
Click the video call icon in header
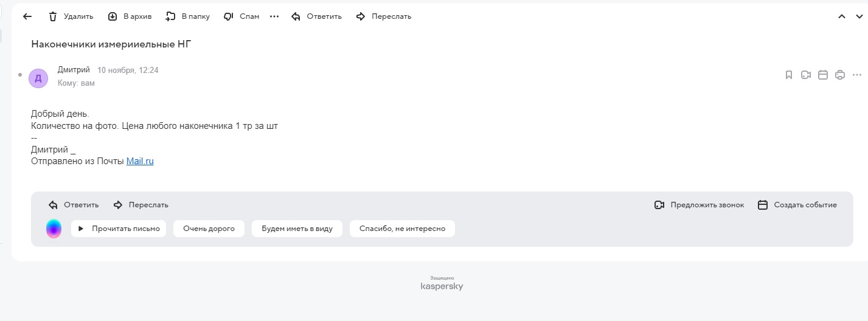(x=806, y=75)
